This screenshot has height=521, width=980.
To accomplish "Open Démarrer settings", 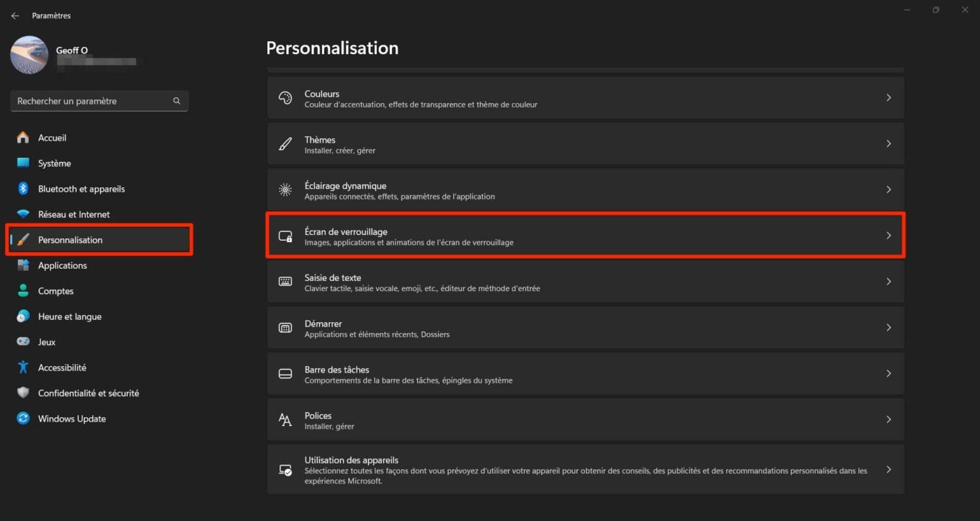I will click(585, 328).
